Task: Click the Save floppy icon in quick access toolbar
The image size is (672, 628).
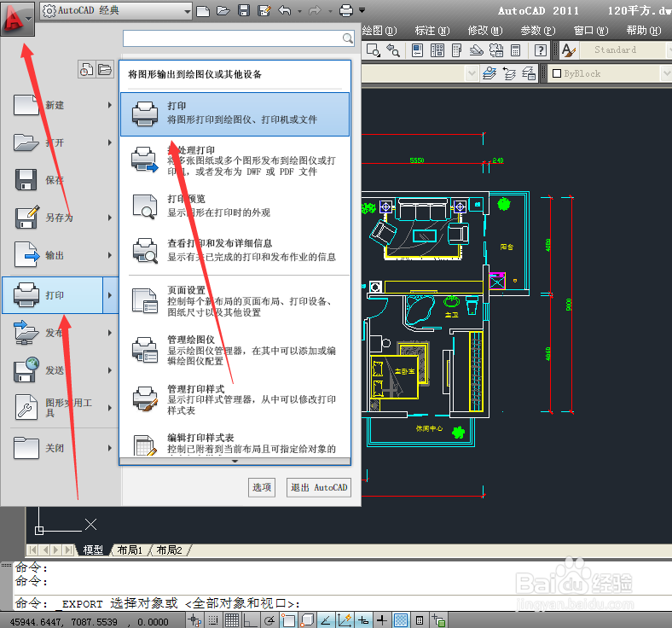Action: point(243,10)
